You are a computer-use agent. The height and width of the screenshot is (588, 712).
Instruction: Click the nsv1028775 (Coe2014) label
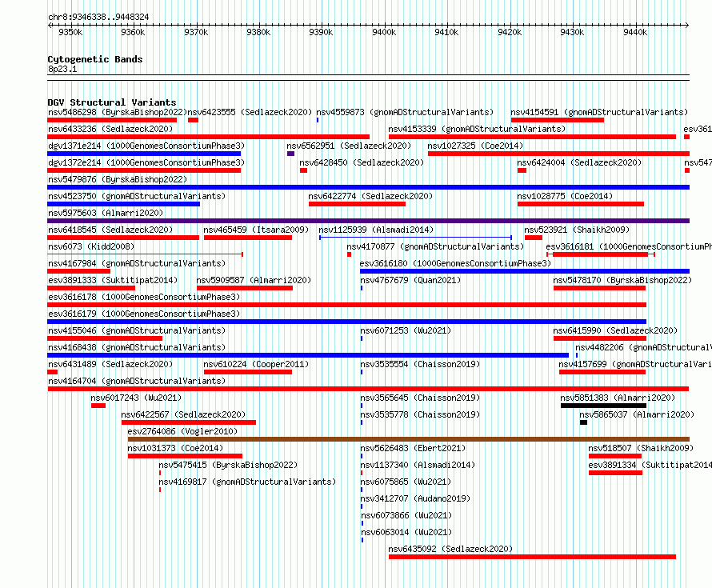[x=565, y=196]
